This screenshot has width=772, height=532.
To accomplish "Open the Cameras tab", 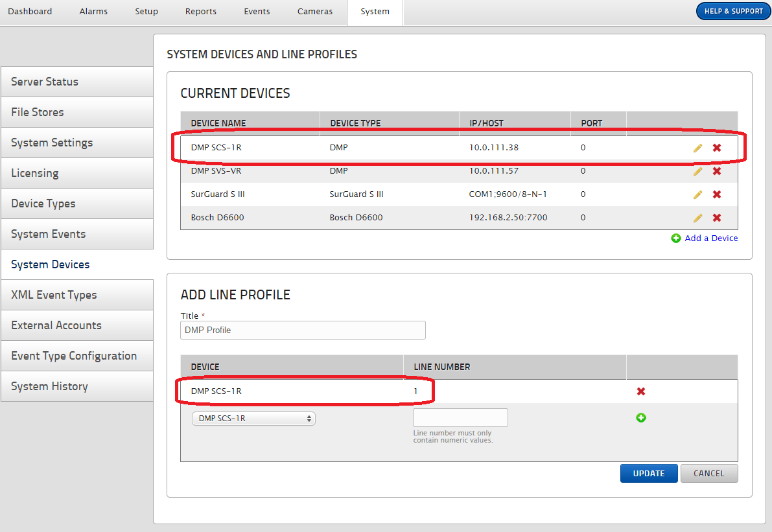I will click(x=315, y=11).
